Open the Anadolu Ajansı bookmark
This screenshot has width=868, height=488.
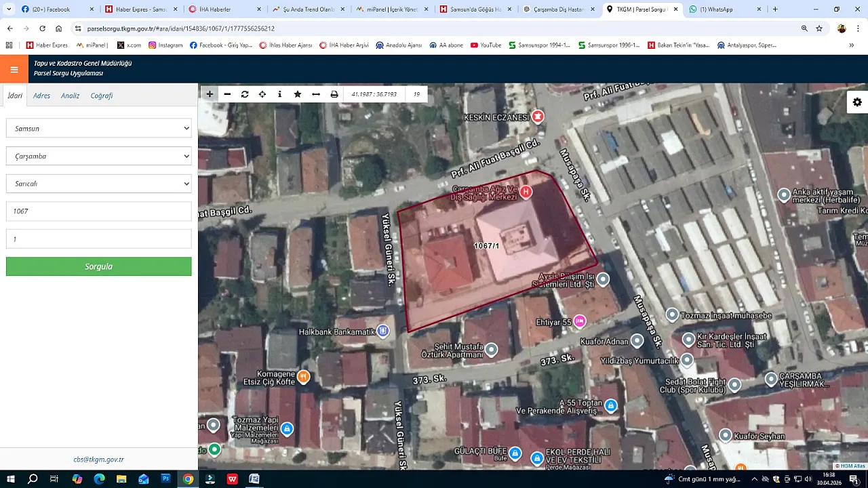tap(399, 45)
